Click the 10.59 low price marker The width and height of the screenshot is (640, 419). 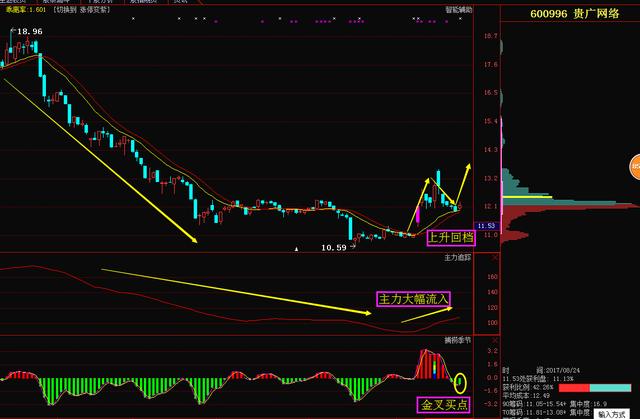pos(333,247)
